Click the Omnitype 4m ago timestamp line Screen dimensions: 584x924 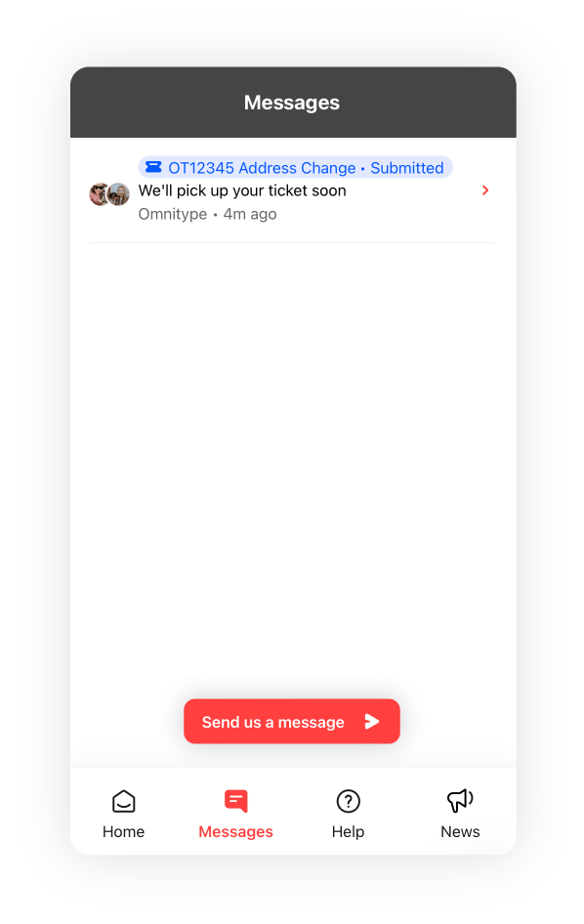[207, 214]
